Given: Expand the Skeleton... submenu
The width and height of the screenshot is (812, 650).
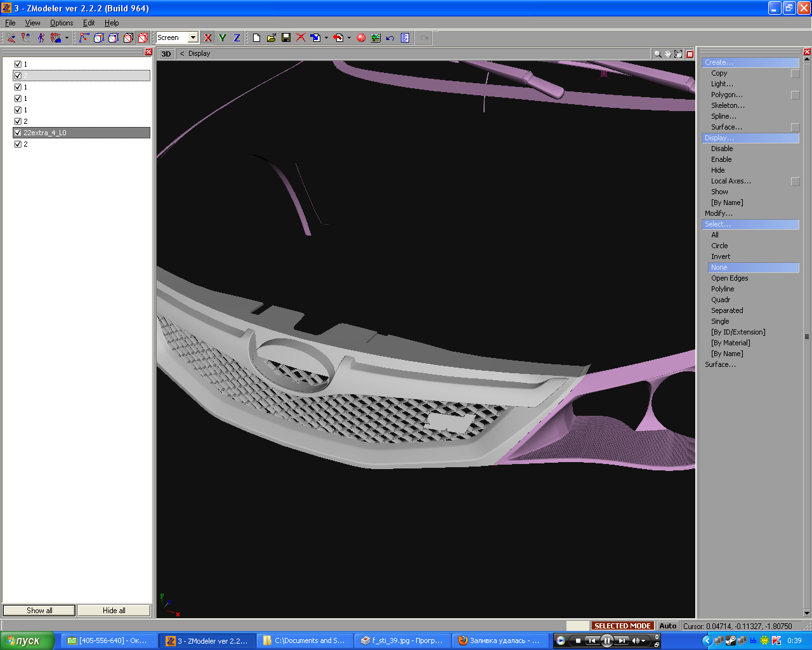Looking at the screenshot, I should (x=728, y=106).
